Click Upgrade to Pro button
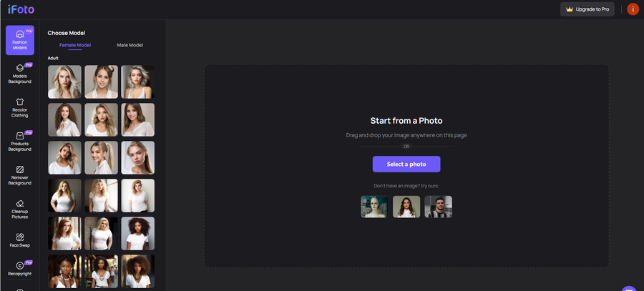This screenshot has height=291, width=644. 587,9
